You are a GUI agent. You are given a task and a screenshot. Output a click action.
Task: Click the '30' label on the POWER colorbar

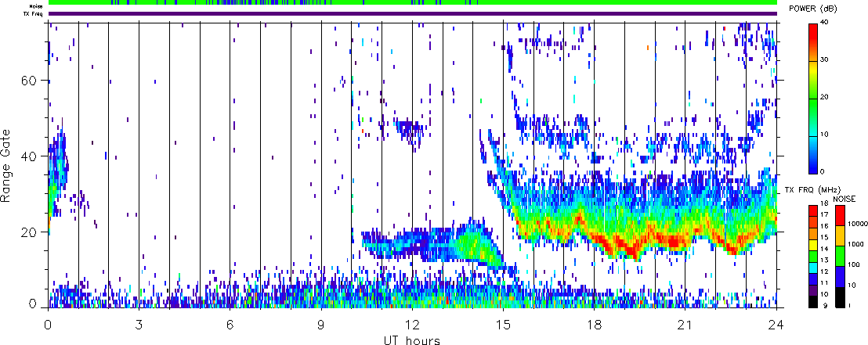[824, 59]
